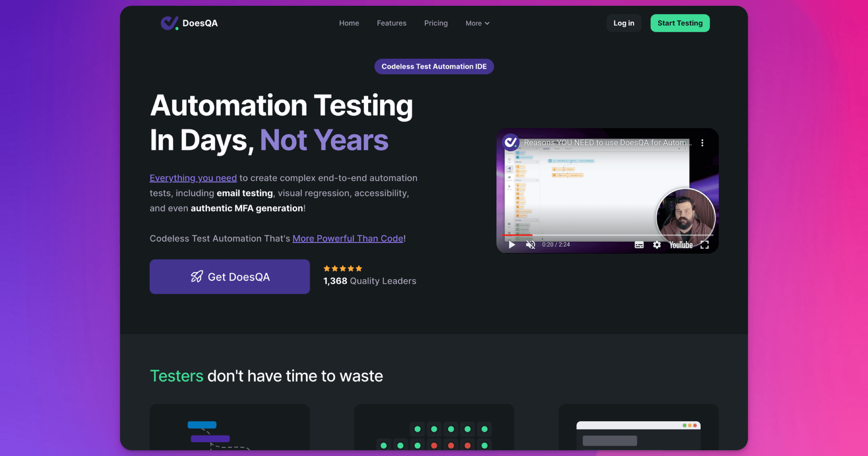
Task: Click the browser window illustration card
Action: pyautogui.click(x=638, y=427)
